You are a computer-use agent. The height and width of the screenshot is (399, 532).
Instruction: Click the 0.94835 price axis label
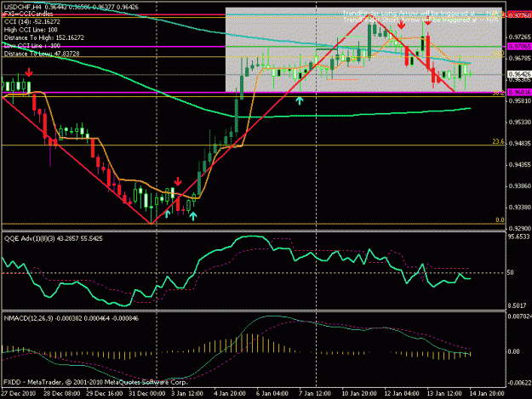(x=520, y=144)
